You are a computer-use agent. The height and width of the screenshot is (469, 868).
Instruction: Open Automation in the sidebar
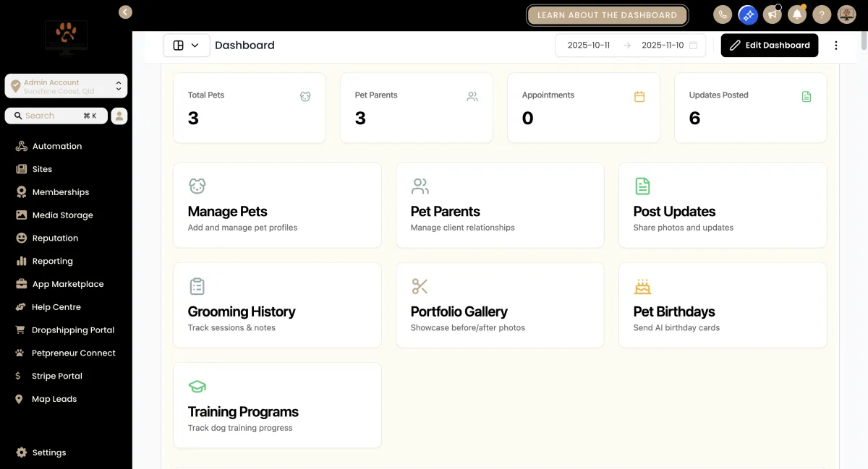coord(56,146)
